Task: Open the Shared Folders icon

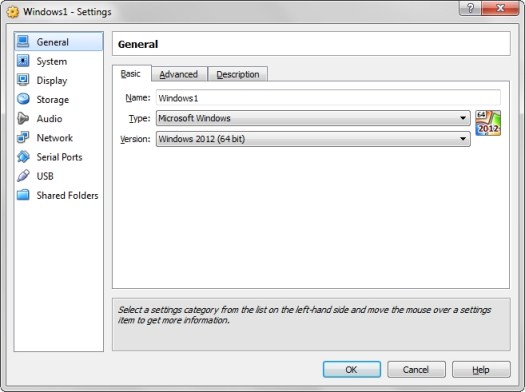Action: (x=23, y=195)
